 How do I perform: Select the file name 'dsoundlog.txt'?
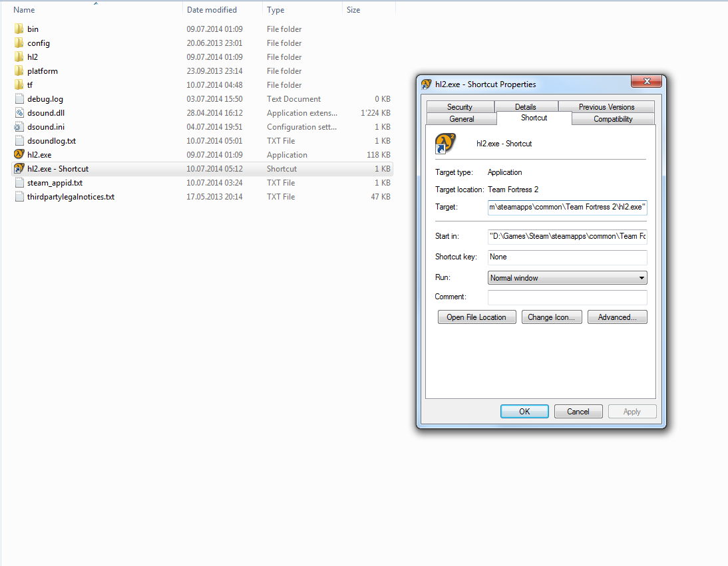point(51,140)
